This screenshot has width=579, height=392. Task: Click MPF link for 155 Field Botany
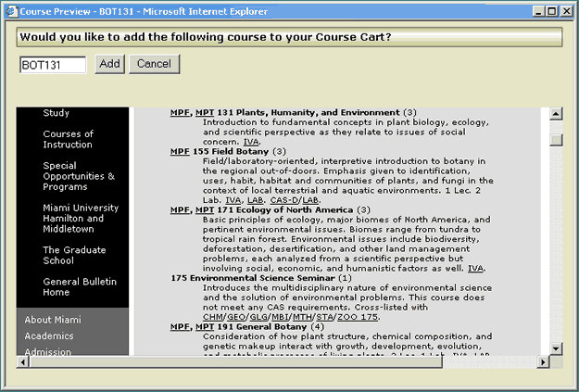click(180, 151)
